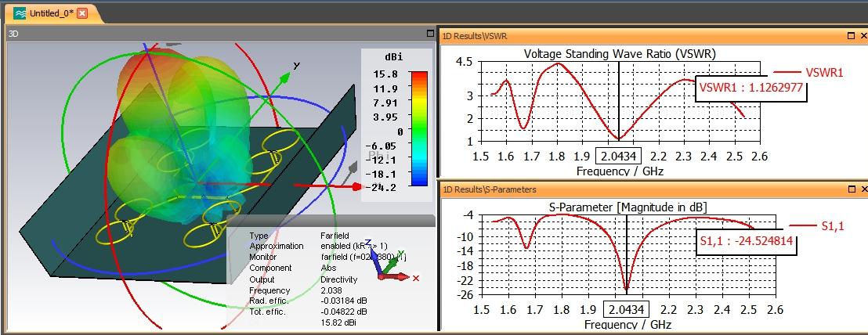Click the 2.0434 marker on S-Parameter axis
868x335 pixels.
pos(626,311)
